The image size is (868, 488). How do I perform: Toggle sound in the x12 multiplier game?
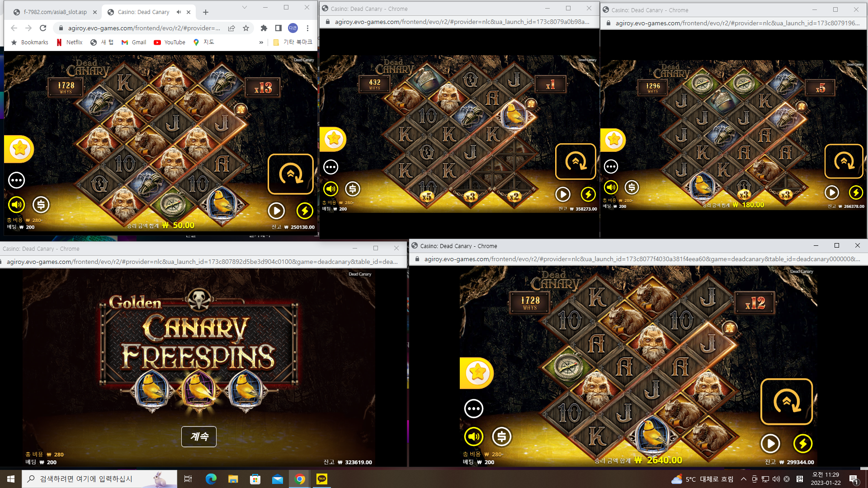[474, 436]
